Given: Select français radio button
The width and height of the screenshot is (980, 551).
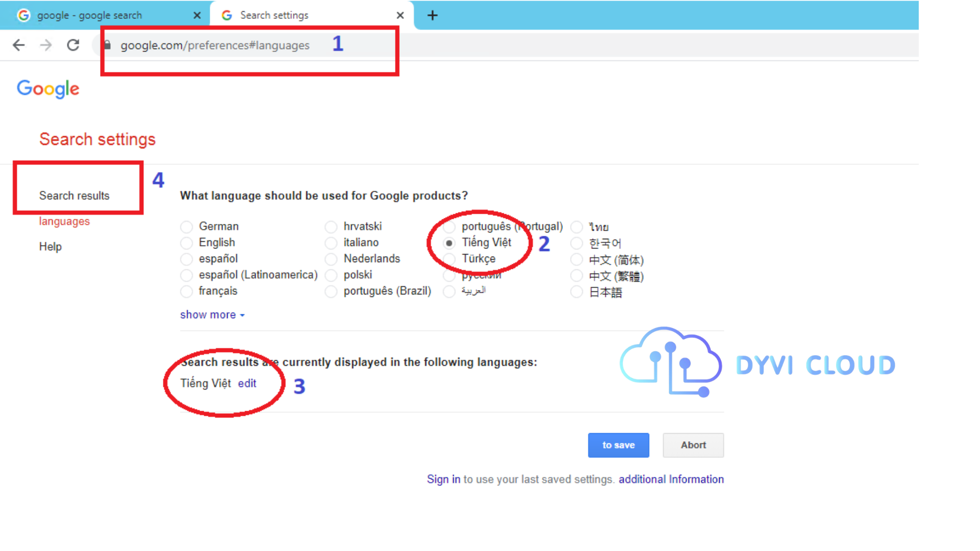Looking at the screenshot, I should (x=186, y=292).
